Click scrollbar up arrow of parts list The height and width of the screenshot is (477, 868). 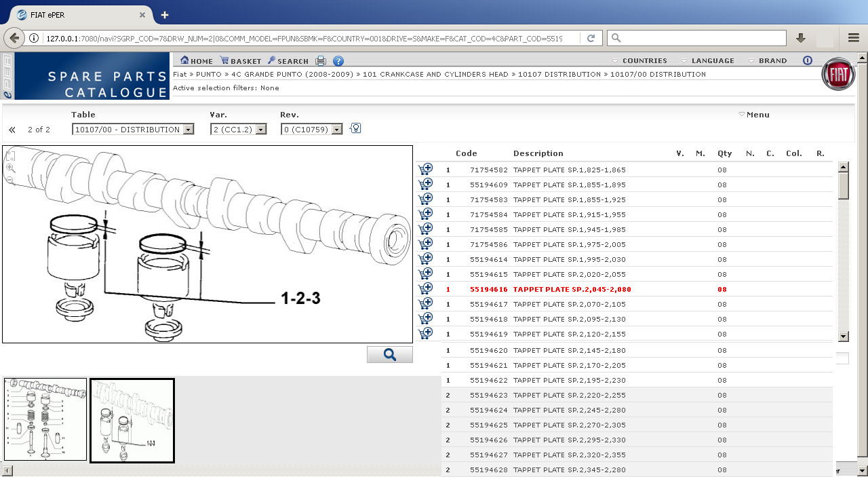click(844, 166)
